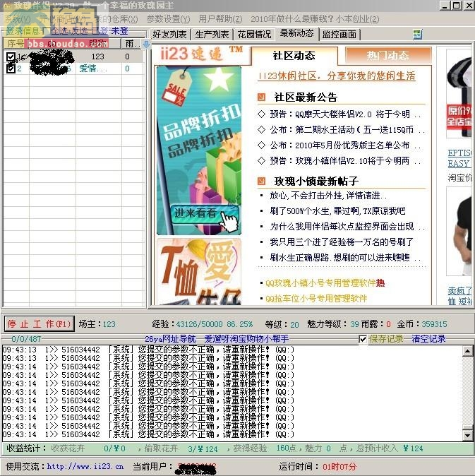
Task: Click the first 09:43:13 log line
Action: click(x=149, y=350)
